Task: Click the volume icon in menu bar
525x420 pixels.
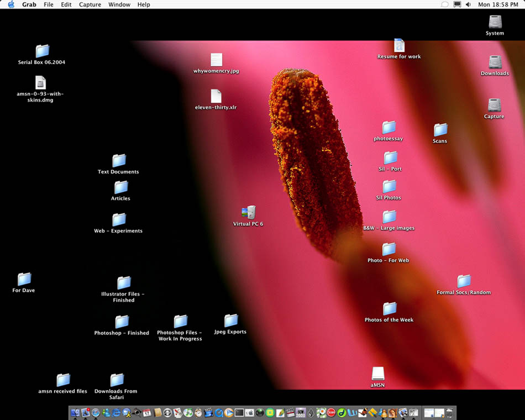Action: (468, 4)
